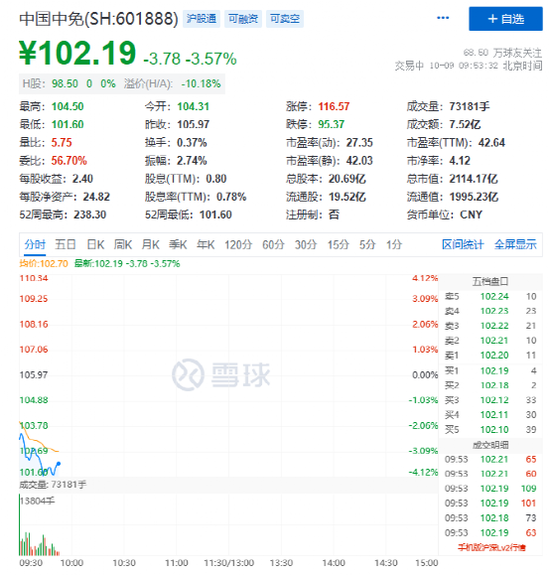Open the three-dot more options menu
Viewport: 550px width, 576px height.
442,18
